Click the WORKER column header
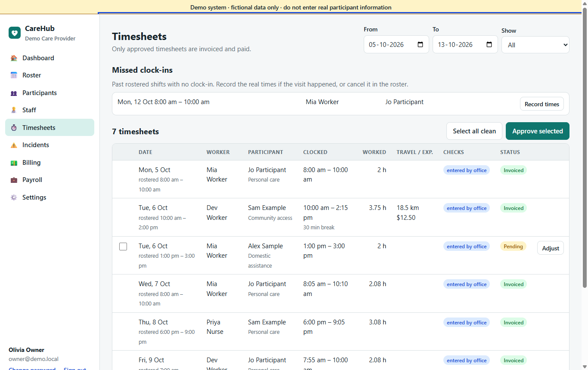This screenshot has height=370, width=588. pyautogui.click(x=218, y=152)
